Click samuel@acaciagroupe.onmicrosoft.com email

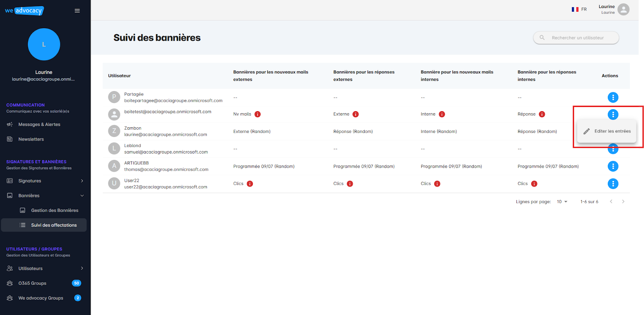166,152
